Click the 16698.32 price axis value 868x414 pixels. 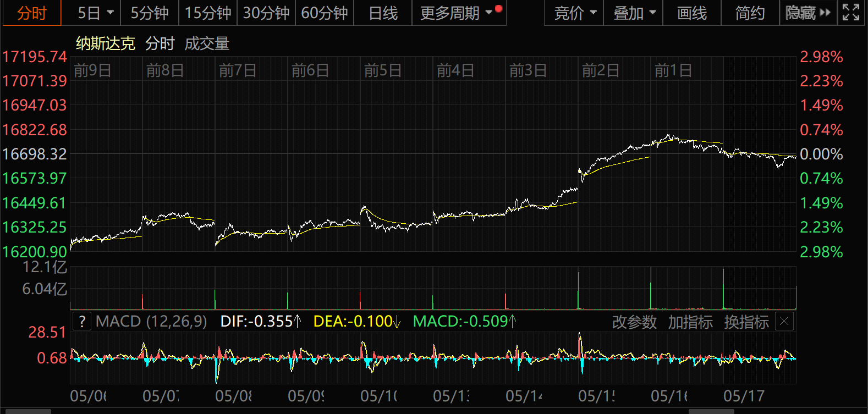[35, 154]
